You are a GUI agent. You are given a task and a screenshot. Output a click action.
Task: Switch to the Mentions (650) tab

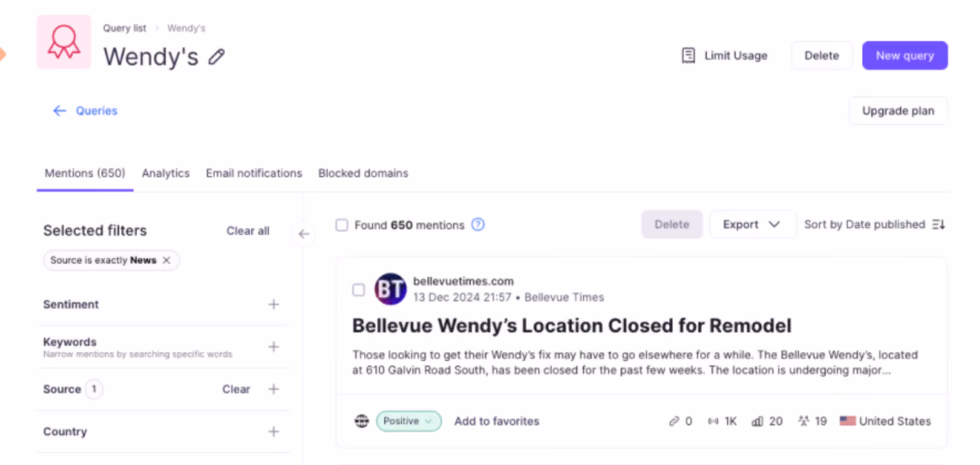[x=85, y=173]
